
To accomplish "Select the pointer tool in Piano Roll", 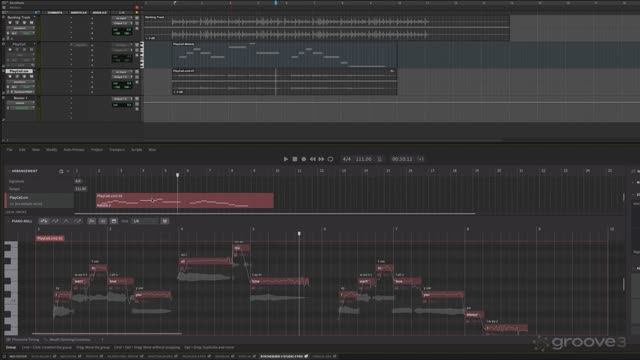I will tap(44, 221).
